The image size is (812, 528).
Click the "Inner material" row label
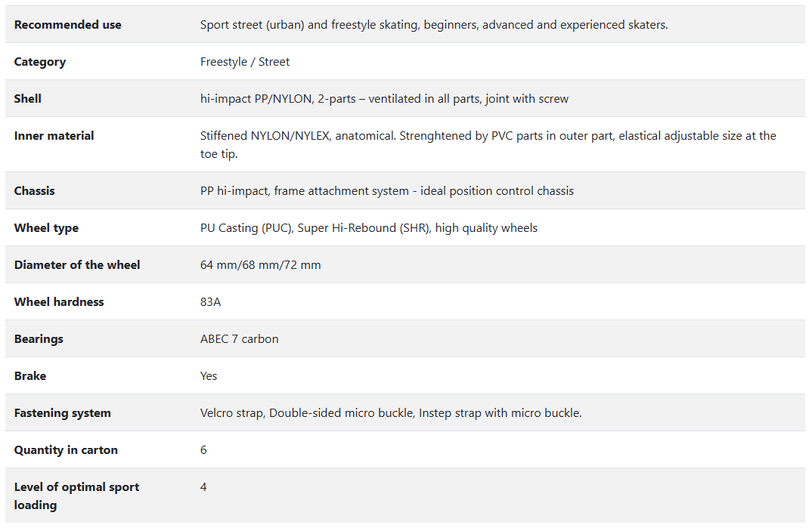point(54,136)
